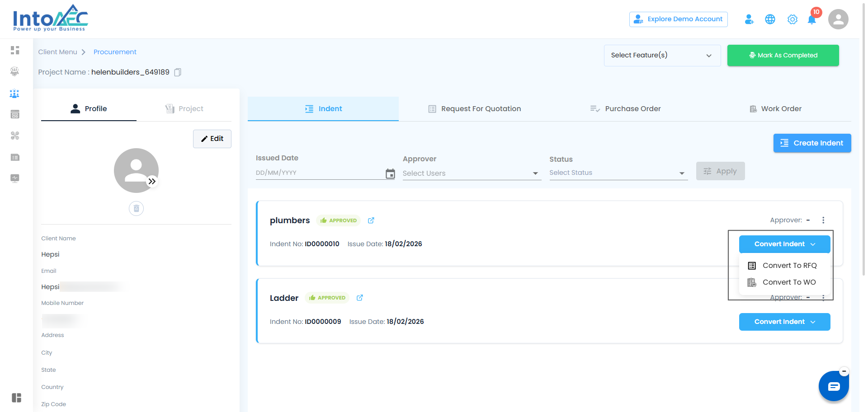Click the panel layout icon at sidebar bottom
Screen dimensions: 868x412
17,398
